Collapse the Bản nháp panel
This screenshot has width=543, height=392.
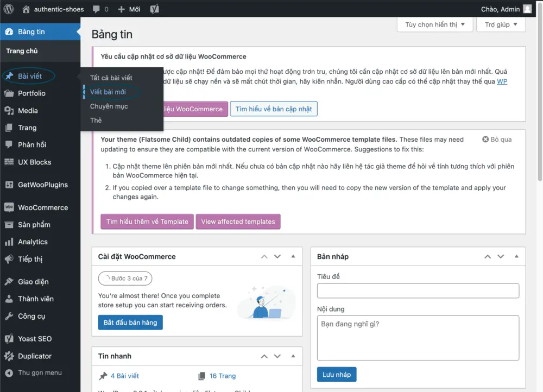[516, 256]
